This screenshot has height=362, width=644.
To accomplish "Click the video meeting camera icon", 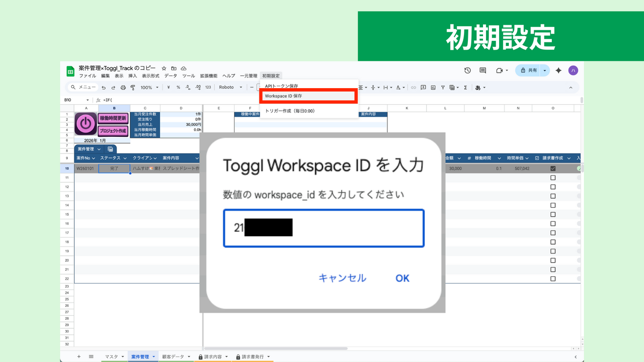I will [x=499, y=71].
